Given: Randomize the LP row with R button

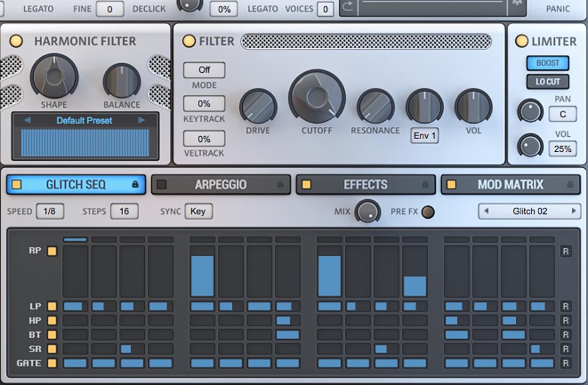Looking at the screenshot, I should point(565,306).
